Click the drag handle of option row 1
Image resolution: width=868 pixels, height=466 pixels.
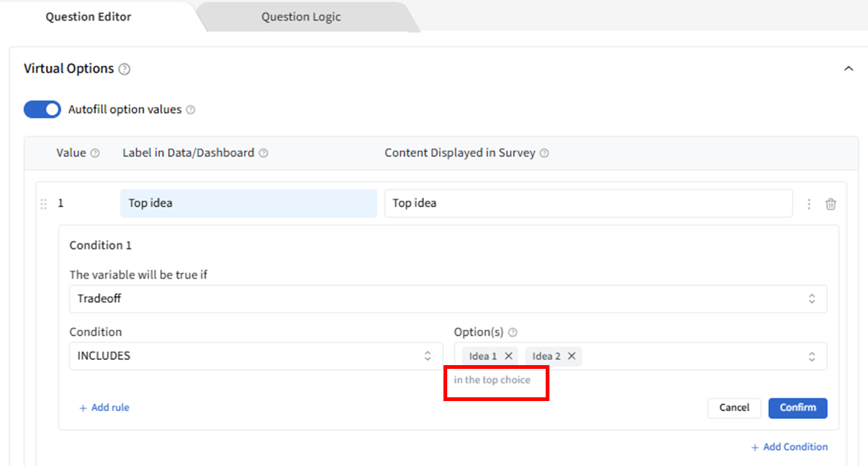pyautogui.click(x=44, y=204)
